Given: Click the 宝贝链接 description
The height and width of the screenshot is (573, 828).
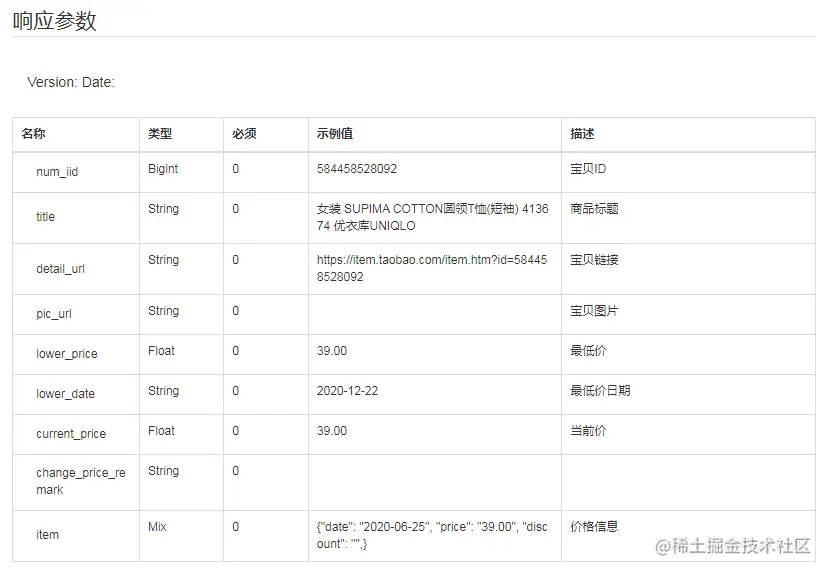Looking at the screenshot, I should coord(594,260).
